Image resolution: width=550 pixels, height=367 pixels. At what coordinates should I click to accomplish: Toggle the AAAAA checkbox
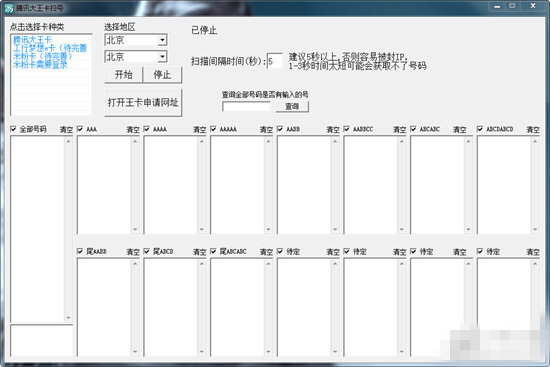213,129
